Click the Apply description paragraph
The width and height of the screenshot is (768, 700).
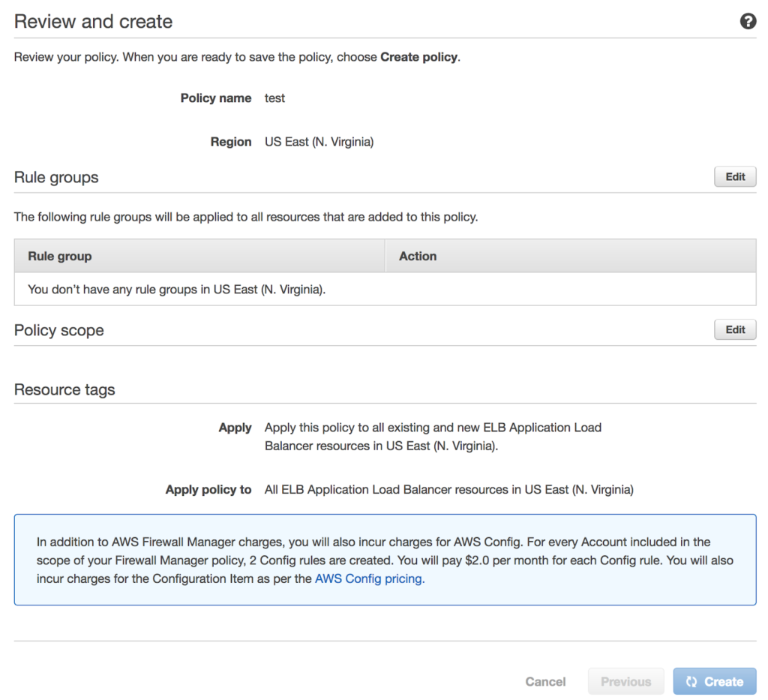[433, 437]
